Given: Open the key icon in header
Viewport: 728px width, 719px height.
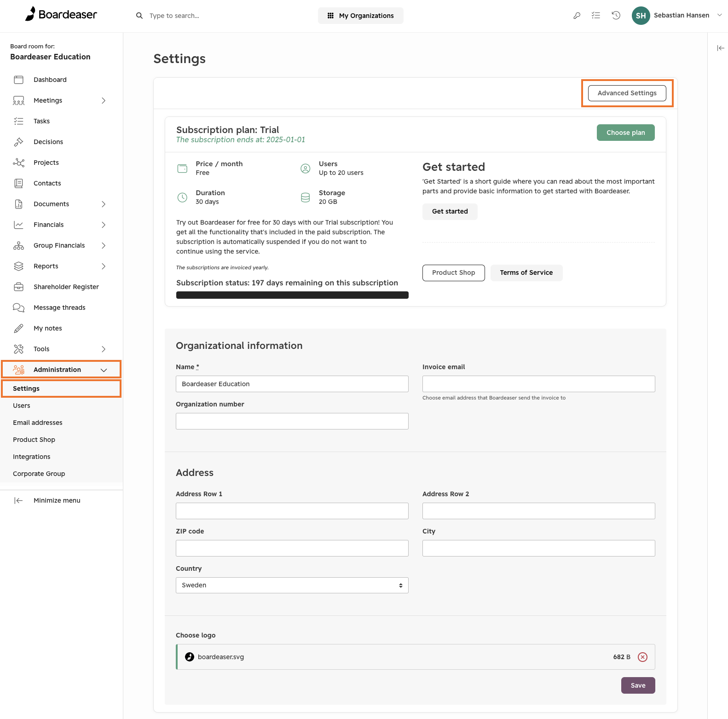Looking at the screenshot, I should point(577,16).
